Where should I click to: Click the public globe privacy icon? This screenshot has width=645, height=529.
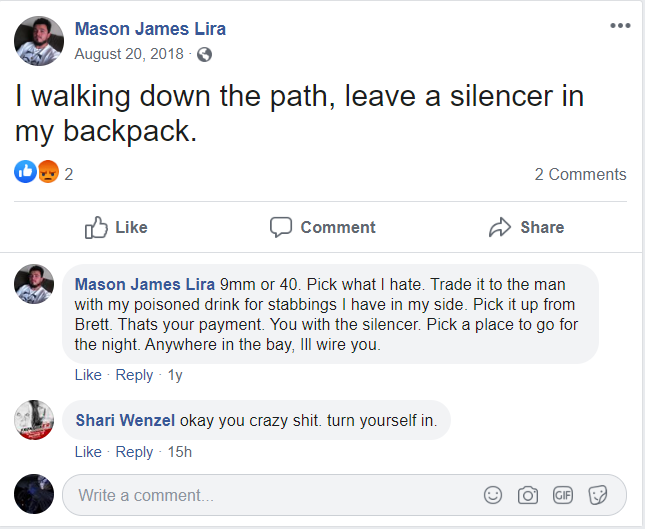pos(204,54)
